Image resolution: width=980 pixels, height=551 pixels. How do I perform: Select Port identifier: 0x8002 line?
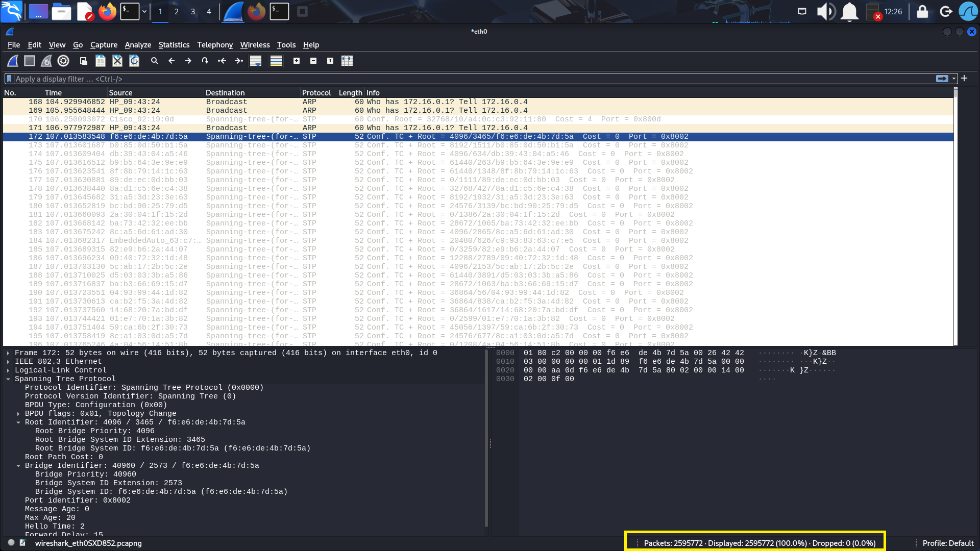(78, 500)
